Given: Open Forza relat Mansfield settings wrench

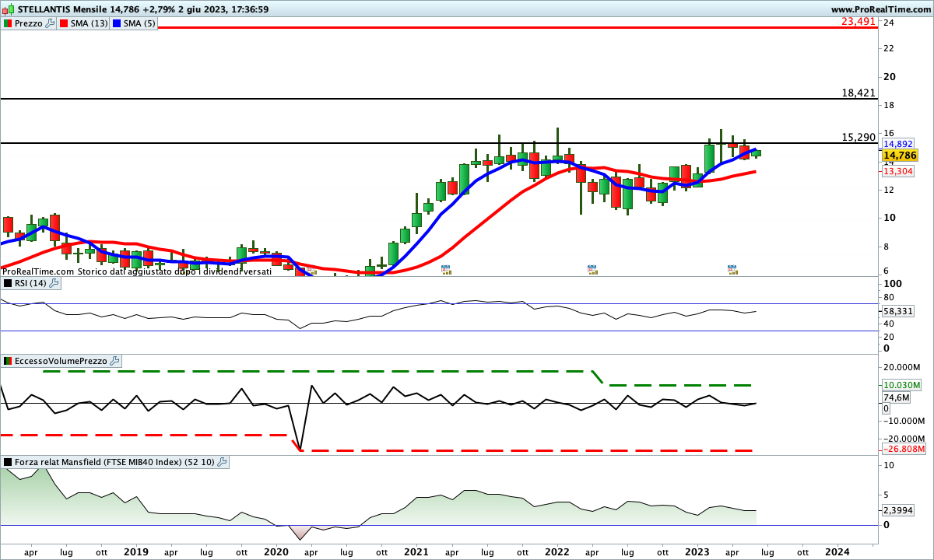Looking at the screenshot, I should 222,462.
